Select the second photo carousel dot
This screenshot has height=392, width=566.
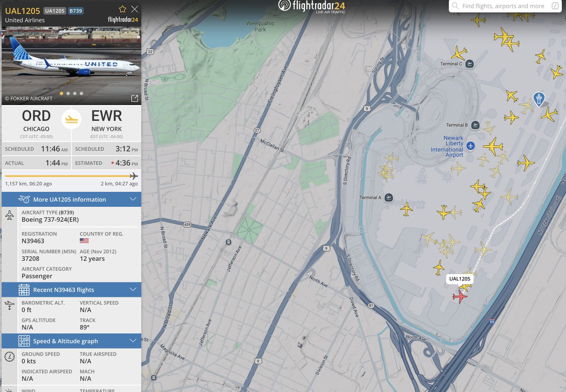(68, 93)
